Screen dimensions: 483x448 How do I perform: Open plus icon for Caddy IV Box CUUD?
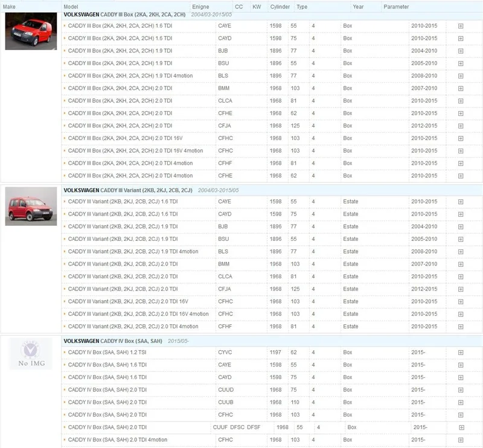461,390
